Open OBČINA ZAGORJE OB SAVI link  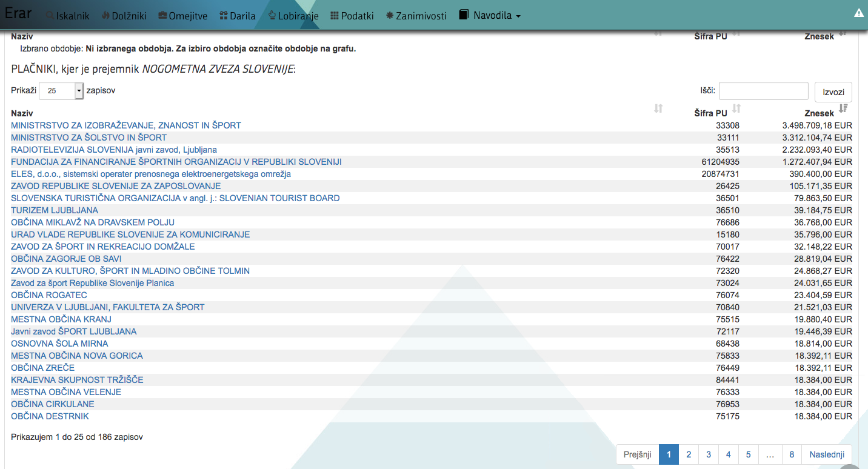click(66, 259)
